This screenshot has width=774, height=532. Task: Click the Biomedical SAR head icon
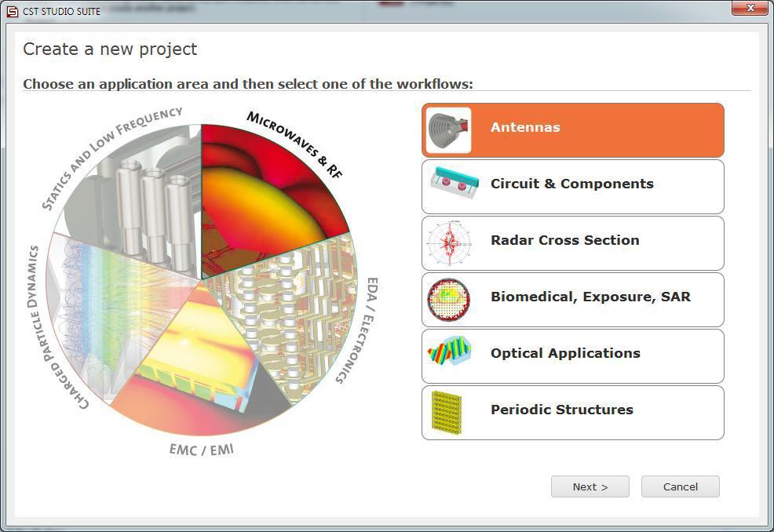[x=449, y=300]
